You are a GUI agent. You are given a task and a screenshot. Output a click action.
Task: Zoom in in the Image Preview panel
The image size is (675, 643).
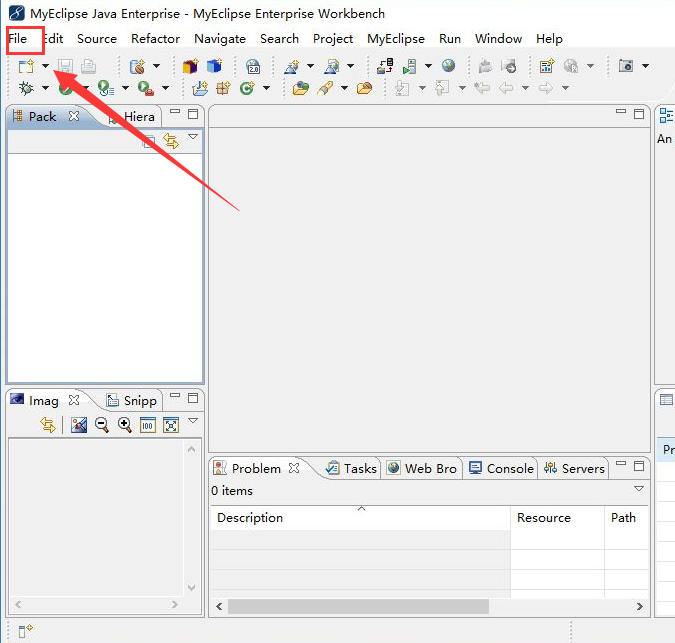coord(125,425)
